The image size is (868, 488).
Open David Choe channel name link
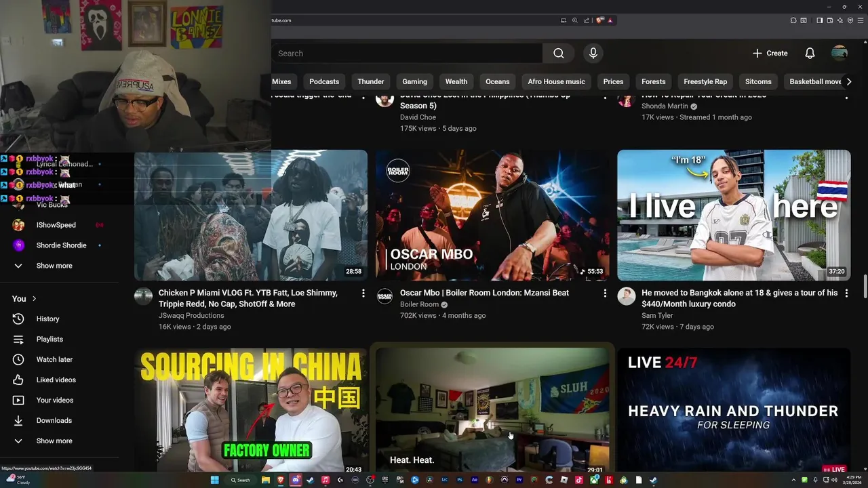tap(418, 117)
